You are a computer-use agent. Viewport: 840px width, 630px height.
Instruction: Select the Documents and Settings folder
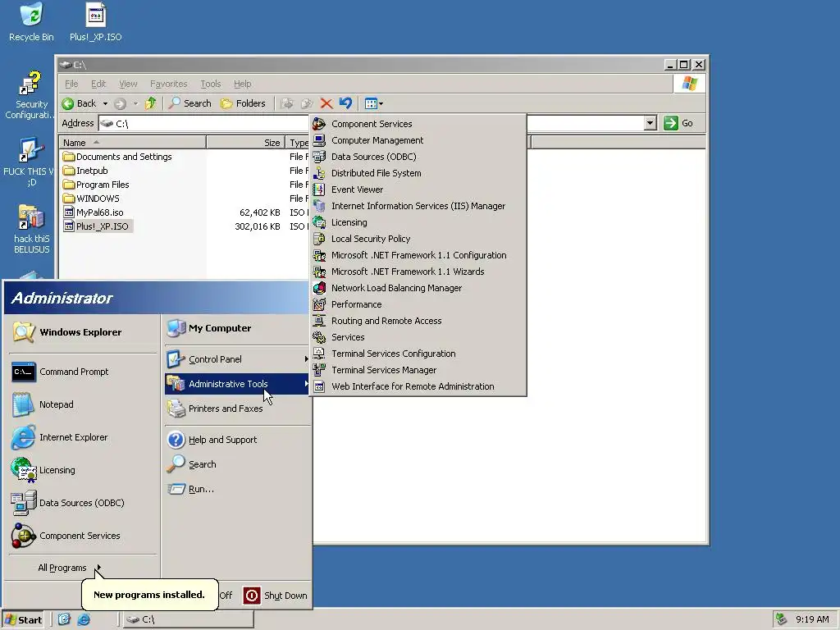117,157
